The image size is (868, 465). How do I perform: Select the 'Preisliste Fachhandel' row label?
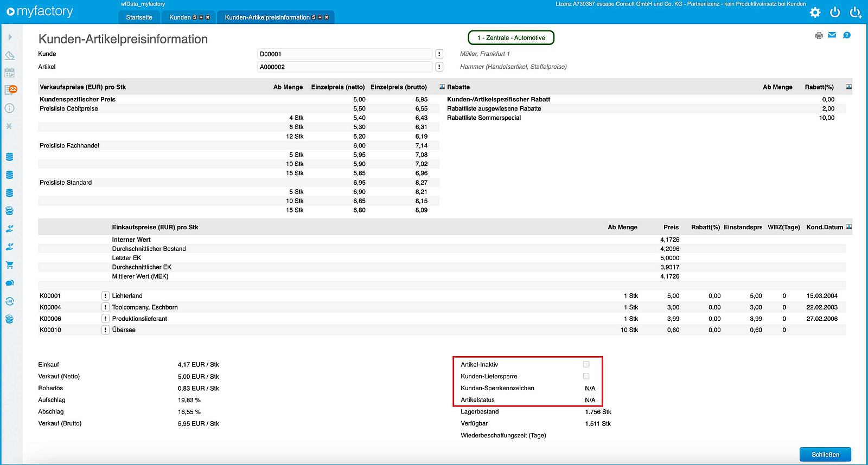coord(69,146)
